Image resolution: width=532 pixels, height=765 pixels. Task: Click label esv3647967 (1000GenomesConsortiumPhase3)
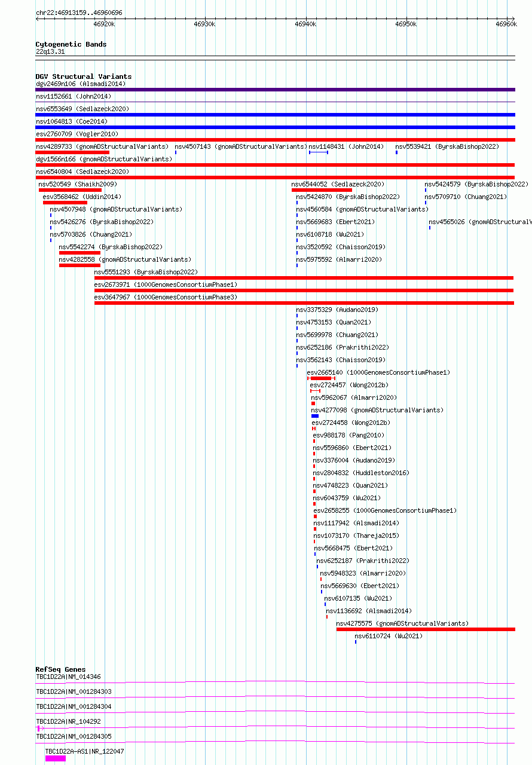(x=166, y=297)
